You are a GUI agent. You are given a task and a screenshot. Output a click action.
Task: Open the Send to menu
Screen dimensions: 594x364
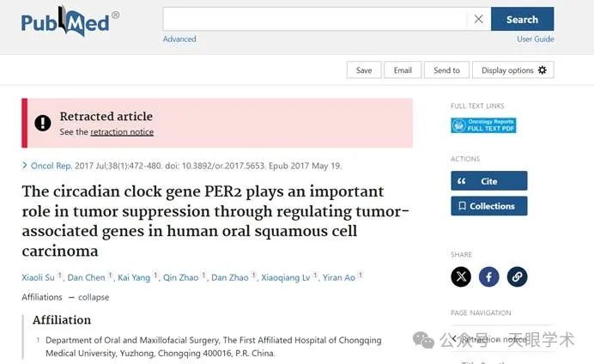(446, 70)
